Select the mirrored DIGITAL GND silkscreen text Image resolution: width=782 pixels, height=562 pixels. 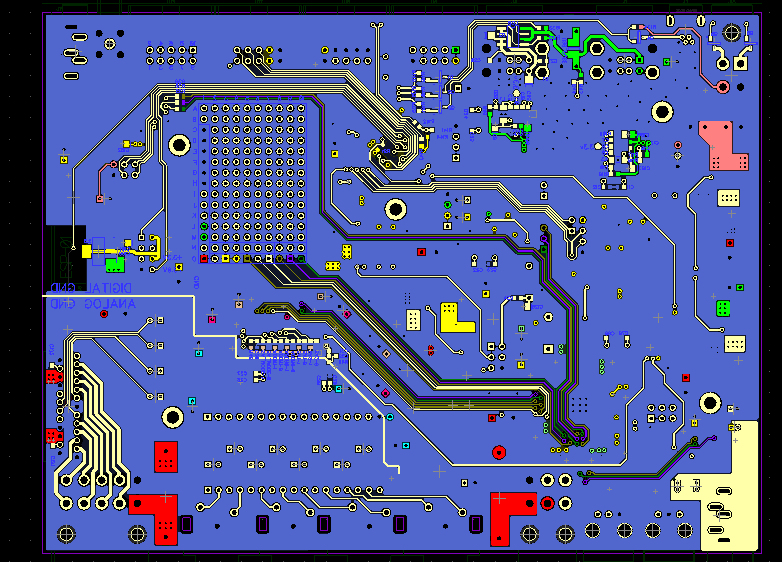(91, 288)
